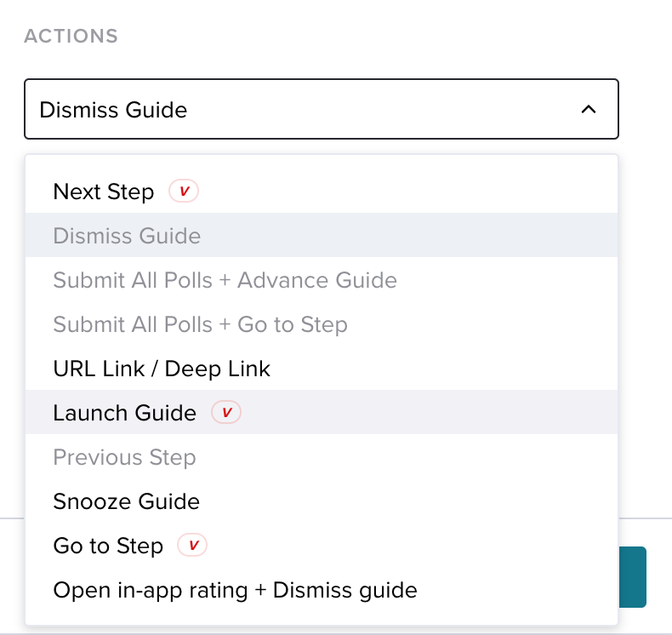The width and height of the screenshot is (672, 635).
Task: Select Submit All Polls + Advance Guide
Action: click(322, 279)
